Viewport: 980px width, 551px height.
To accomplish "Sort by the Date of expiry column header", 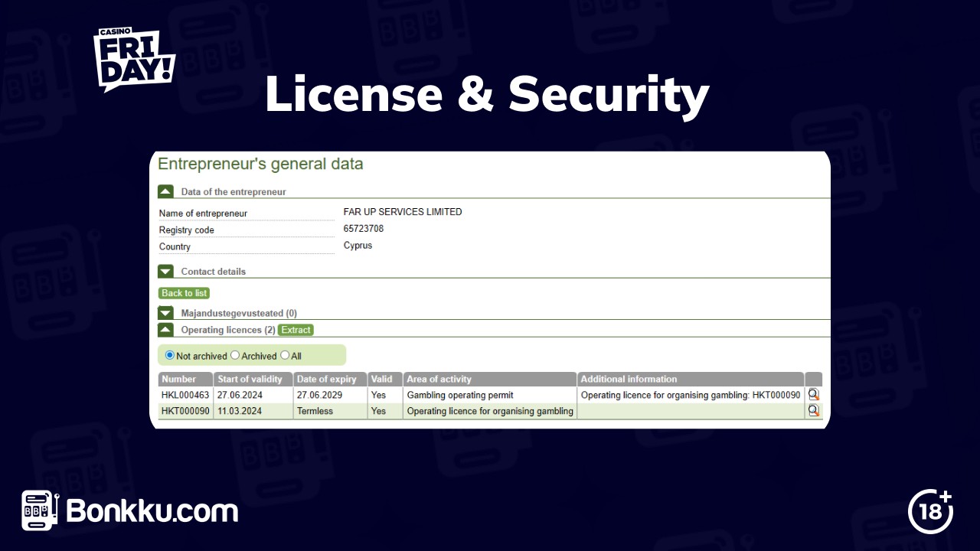I will [x=330, y=379].
